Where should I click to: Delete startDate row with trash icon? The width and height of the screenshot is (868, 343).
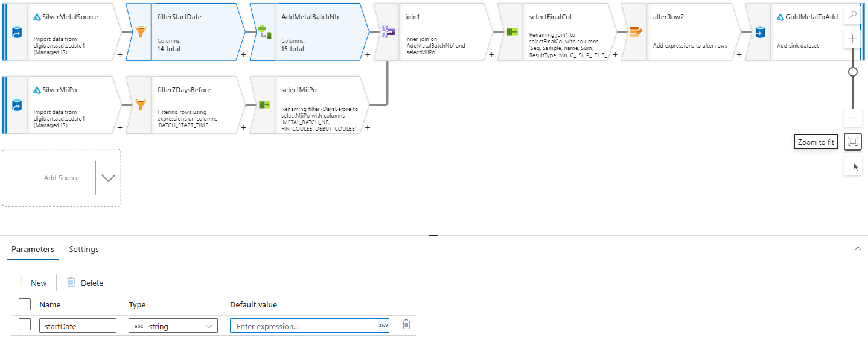[x=406, y=325]
